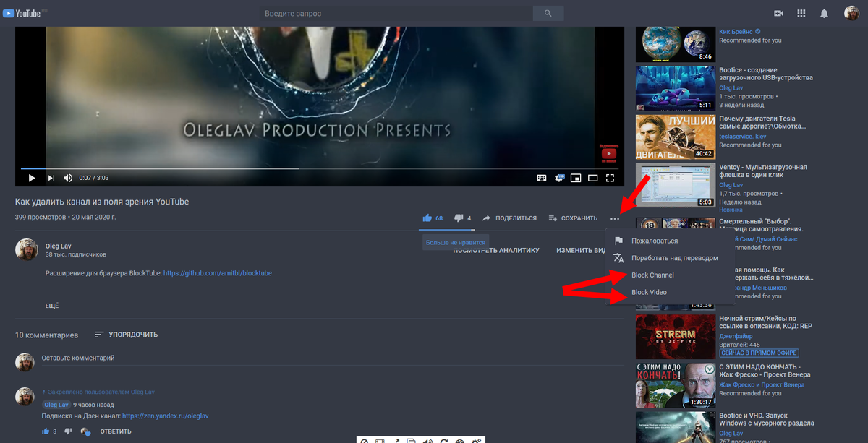This screenshot has height=443, width=868.
Task: Click СОХРАНИТЬ save to playlist button
Action: pos(573,218)
